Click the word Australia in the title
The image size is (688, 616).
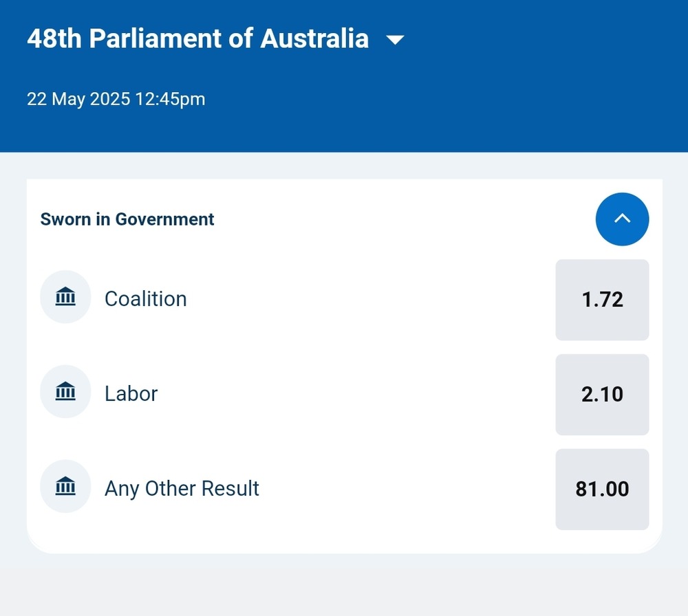point(314,38)
